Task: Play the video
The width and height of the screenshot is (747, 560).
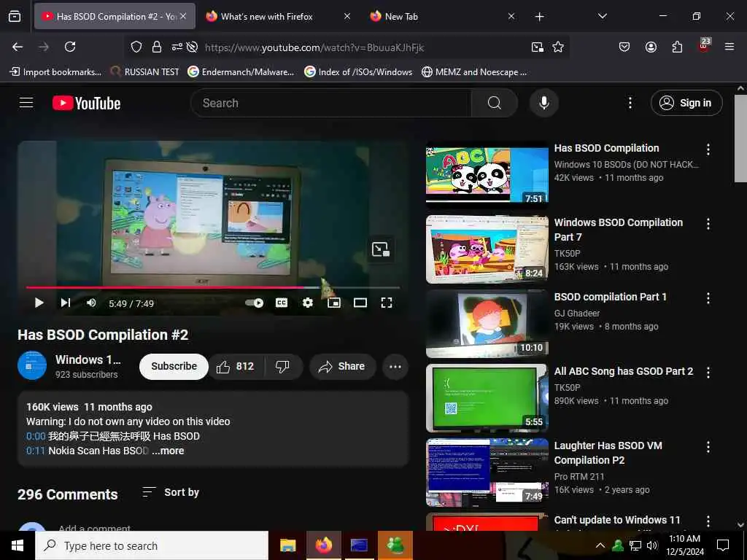Action: (x=39, y=303)
